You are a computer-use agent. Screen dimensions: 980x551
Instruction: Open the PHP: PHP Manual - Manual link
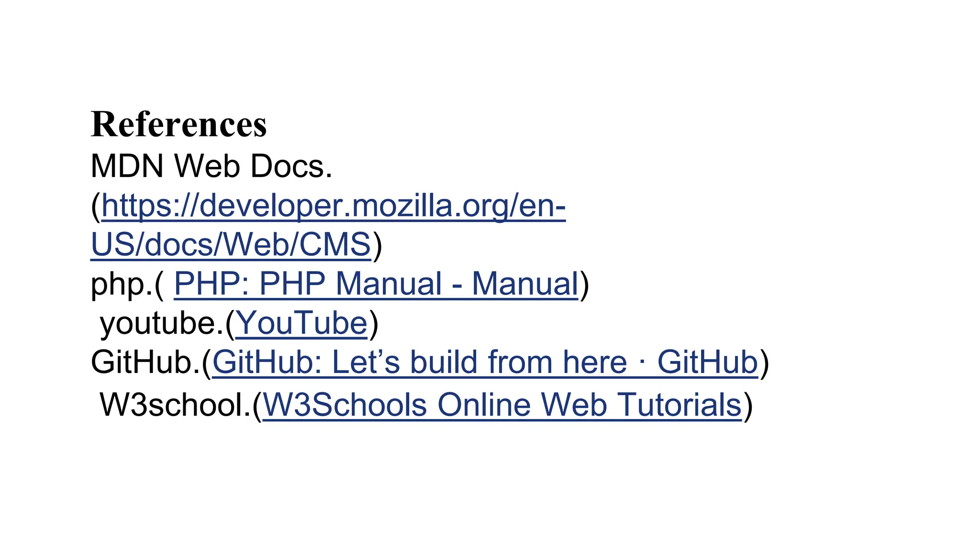(376, 284)
